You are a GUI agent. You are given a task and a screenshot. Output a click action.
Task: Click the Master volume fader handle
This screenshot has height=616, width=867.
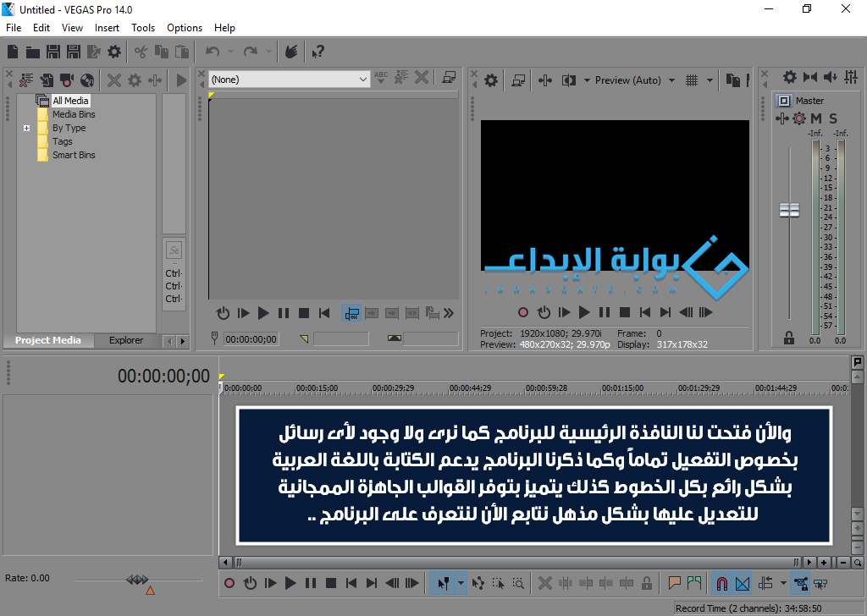(790, 210)
